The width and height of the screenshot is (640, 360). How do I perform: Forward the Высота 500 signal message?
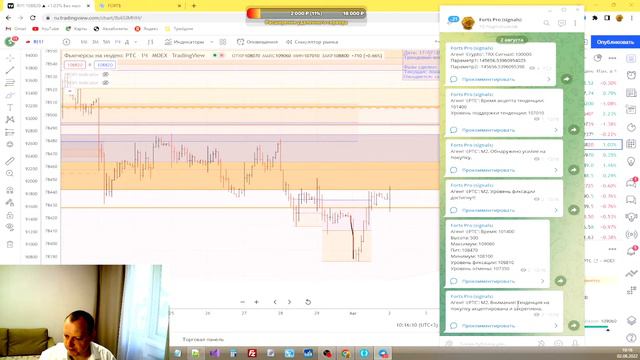click(x=560, y=281)
